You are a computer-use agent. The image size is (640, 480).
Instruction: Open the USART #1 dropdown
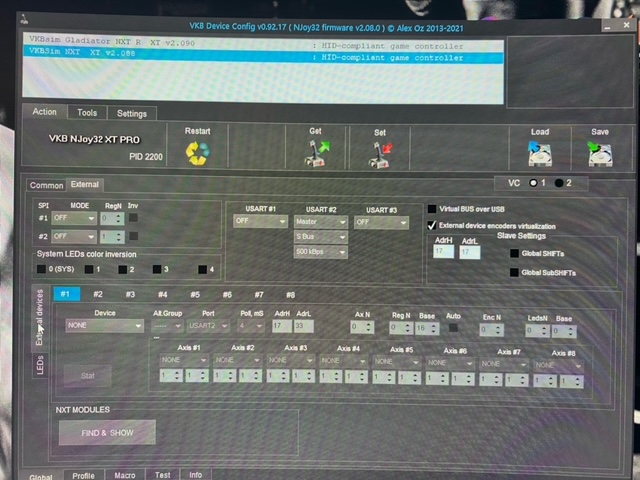(260, 222)
